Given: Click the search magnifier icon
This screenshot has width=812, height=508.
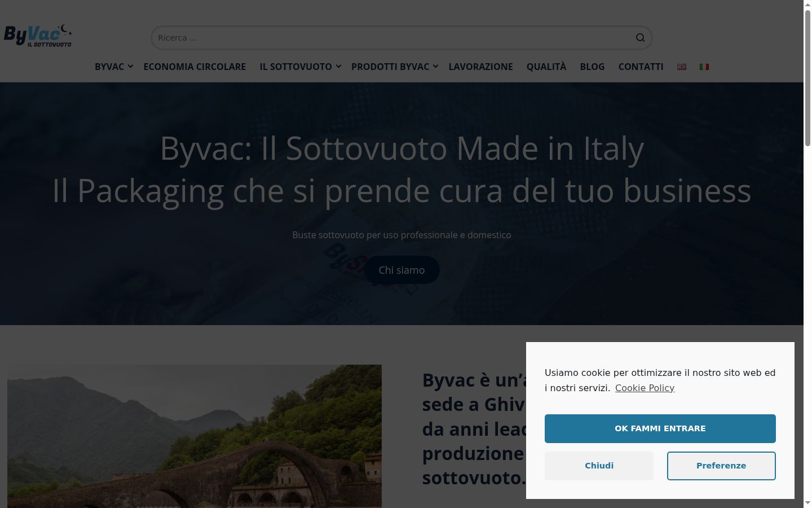Looking at the screenshot, I should 640,38.
